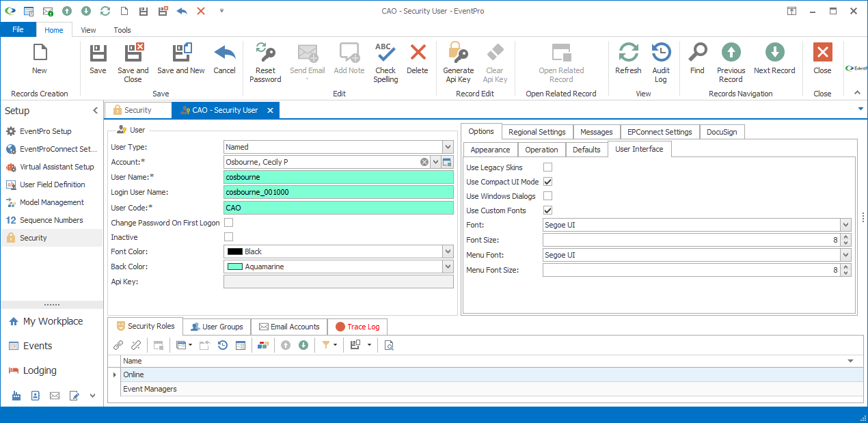Click the aquamarine Back Color swatch
868x423 pixels.
click(x=234, y=267)
